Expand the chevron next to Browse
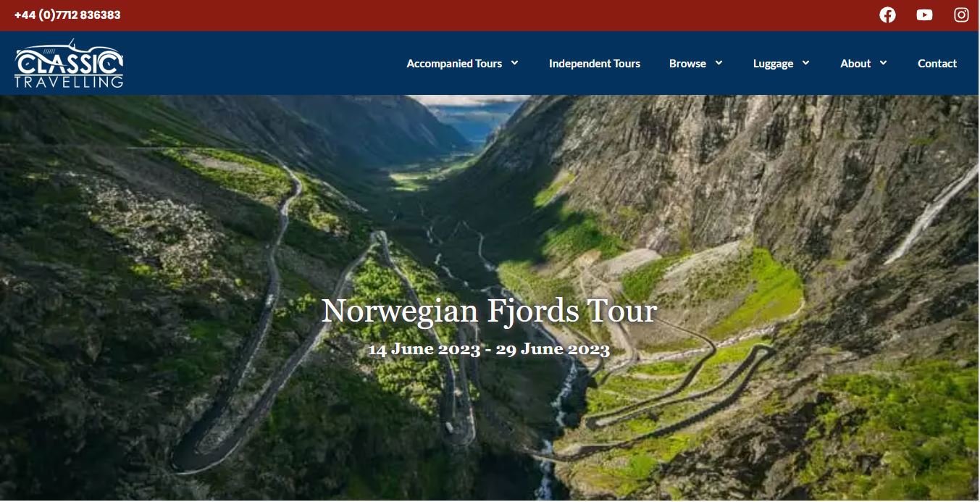 (x=719, y=63)
